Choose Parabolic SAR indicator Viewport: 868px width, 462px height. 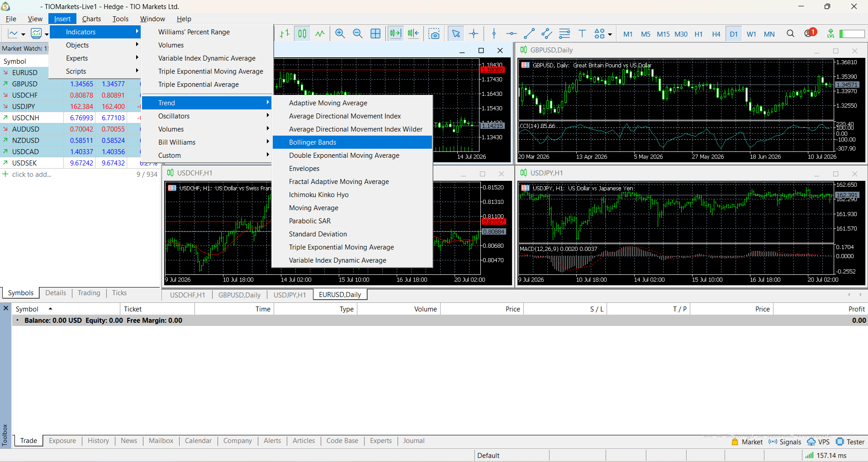(x=352, y=221)
